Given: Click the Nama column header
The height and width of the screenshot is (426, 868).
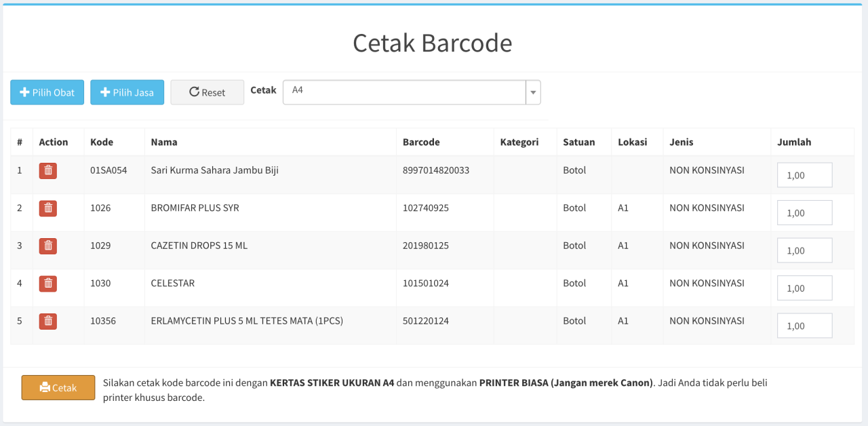Looking at the screenshot, I should pyautogui.click(x=164, y=142).
